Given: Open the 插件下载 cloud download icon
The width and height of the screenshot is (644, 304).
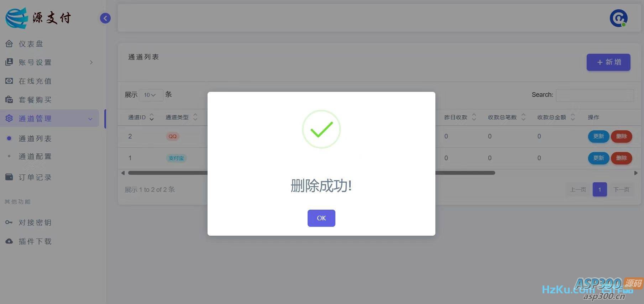Looking at the screenshot, I should point(9,241).
